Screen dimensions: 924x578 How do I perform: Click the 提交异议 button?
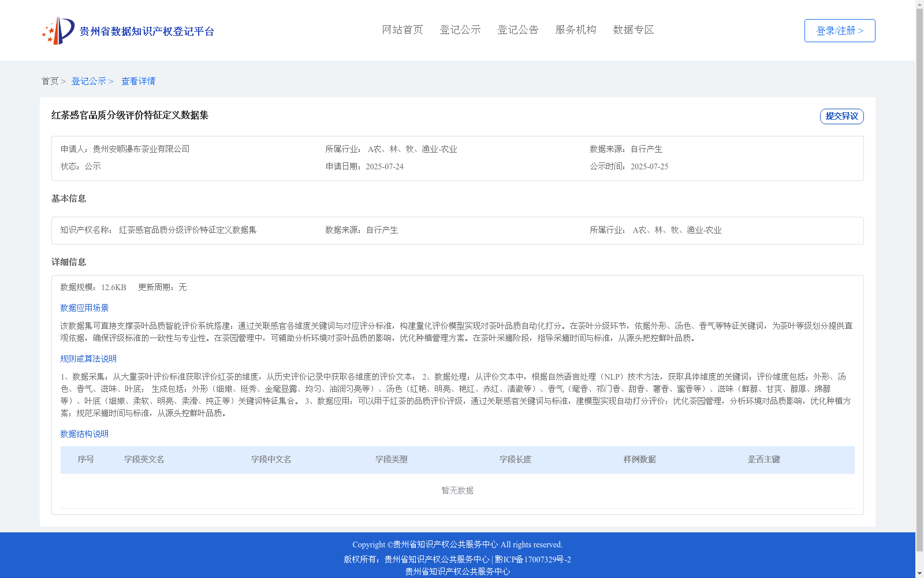pos(842,116)
